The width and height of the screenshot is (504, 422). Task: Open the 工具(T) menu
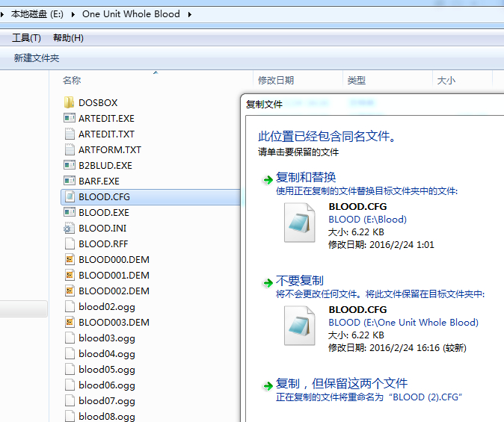(x=26, y=38)
